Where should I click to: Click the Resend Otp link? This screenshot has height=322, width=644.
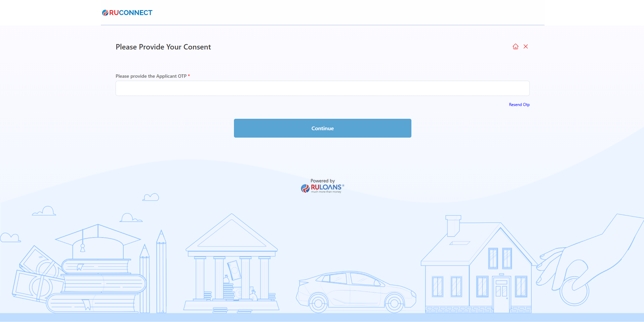point(519,105)
